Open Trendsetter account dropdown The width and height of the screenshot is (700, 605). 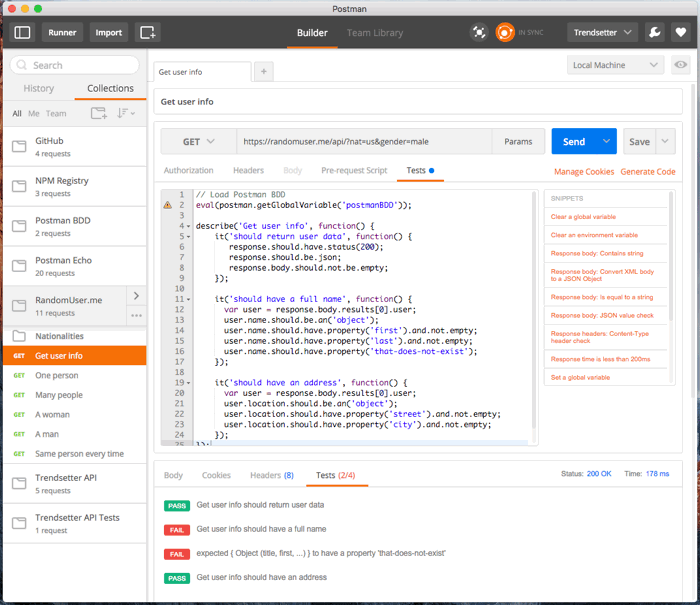pyautogui.click(x=602, y=33)
